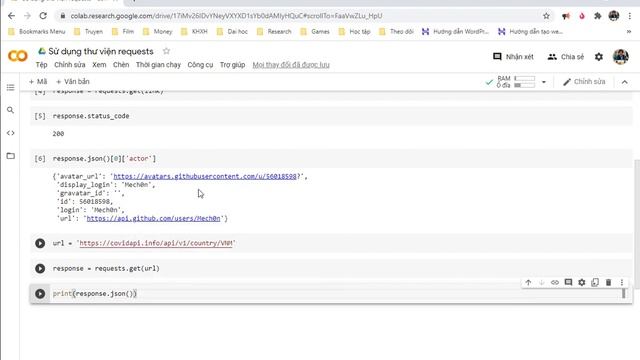Open the Chrome profile avatar in the toolbar
Viewport: 640px width, 360px height.
[x=614, y=16]
